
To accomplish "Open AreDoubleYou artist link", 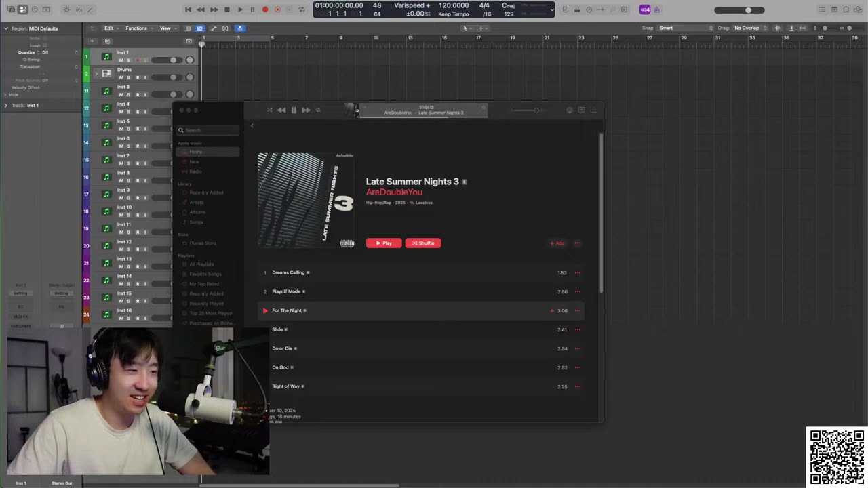I will coord(394,192).
